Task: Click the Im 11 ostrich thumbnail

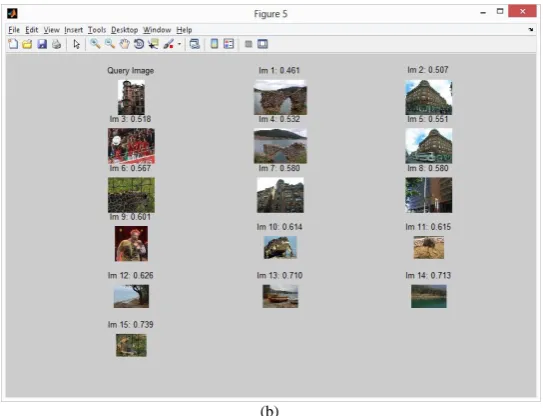Action: [x=428, y=247]
